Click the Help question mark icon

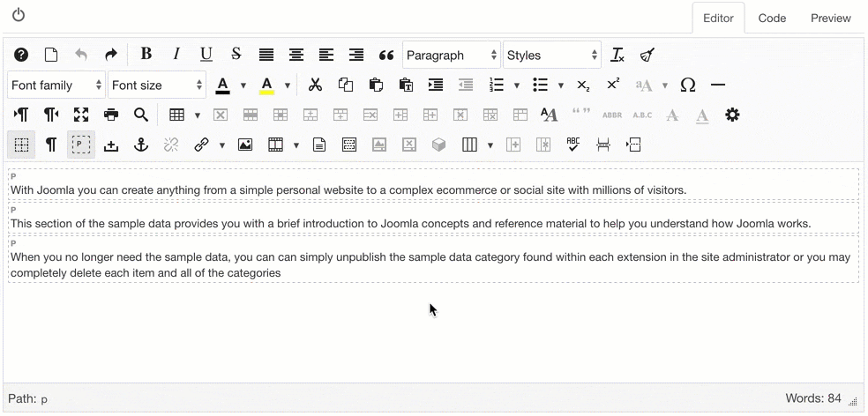21,55
